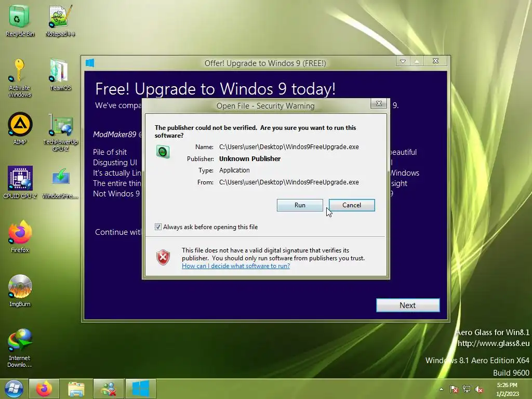The image size is (532, 399).
Task: Select the Windos 9 upgrade taskbar icon
Action: tap(140, 389)
